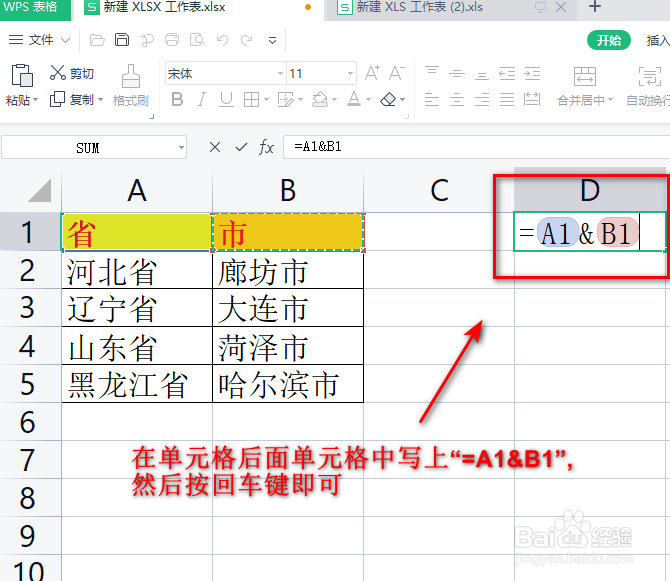Viewport: 670px width, 581px height.
Task: Open the font size 11 dropdown
Action: pyautogui.click(x=350, y=73)
